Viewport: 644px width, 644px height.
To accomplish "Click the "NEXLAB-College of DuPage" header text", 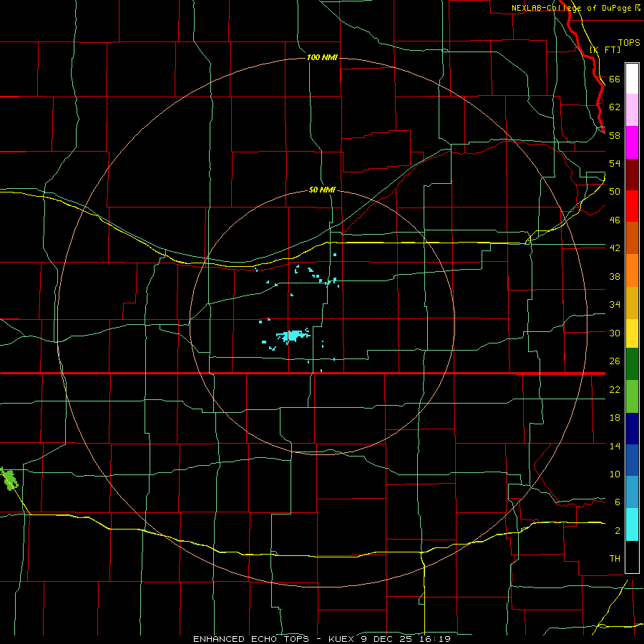I will coord(571,8).
